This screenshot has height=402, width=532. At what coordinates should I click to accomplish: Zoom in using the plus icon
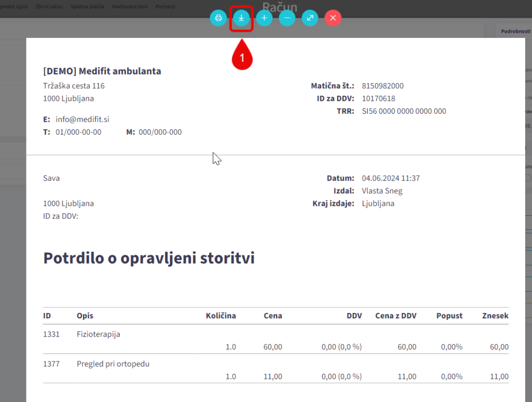264,18
